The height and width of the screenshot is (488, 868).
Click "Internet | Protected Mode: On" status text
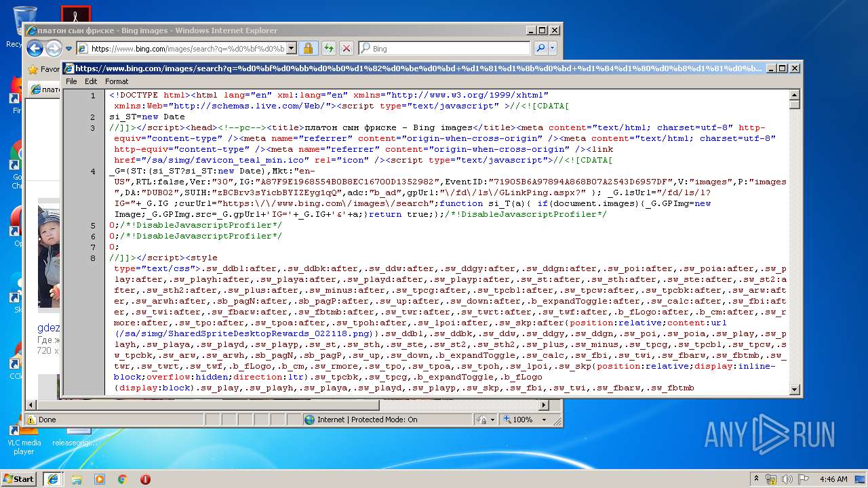(367, 420)
